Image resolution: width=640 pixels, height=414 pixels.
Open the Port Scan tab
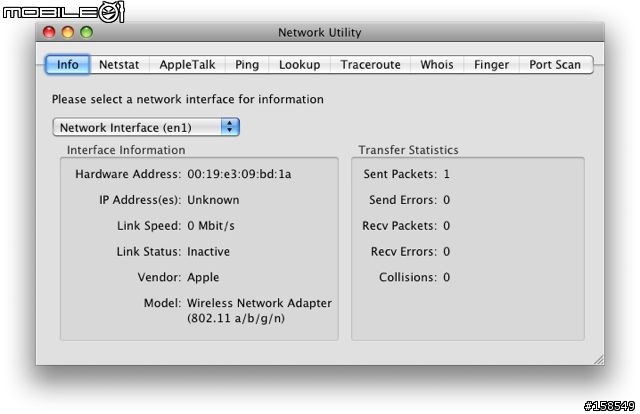point(555,65)
